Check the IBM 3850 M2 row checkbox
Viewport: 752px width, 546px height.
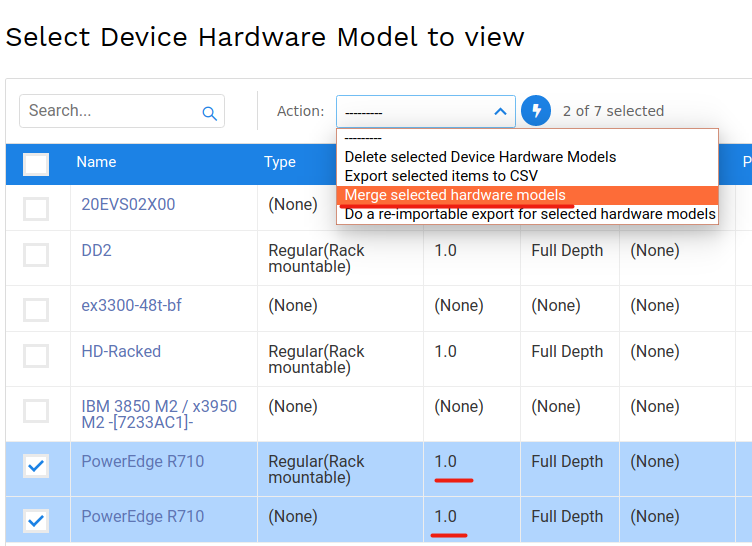click(x=36, y=411)
